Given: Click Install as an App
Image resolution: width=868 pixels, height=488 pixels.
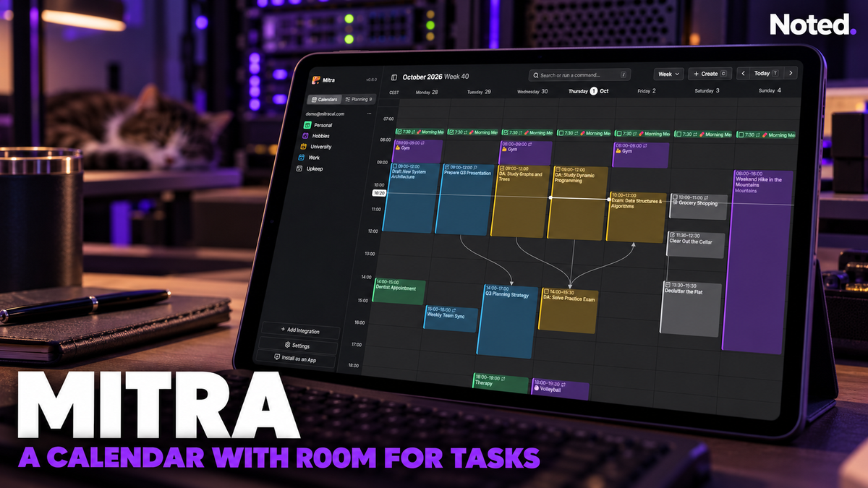Looking at the screenshot, I should tap(295, 359).
